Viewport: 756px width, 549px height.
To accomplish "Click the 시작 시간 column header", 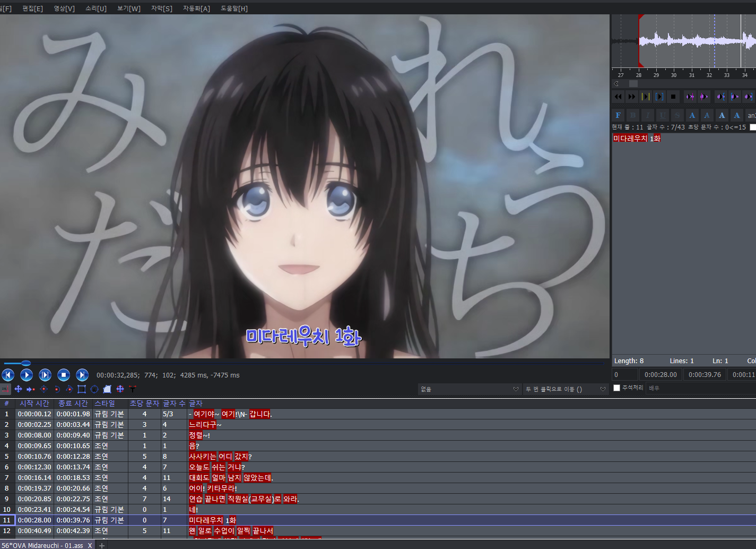I will tap(34, 404).
